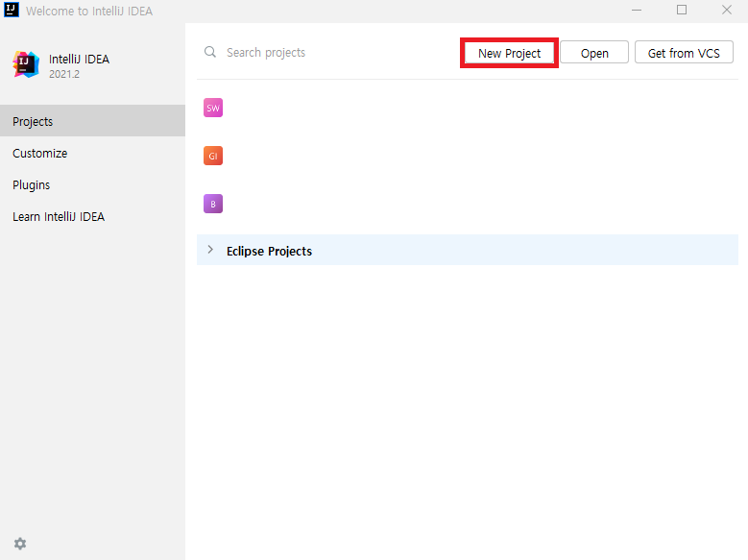The height and width of the screenshot is (560, 748).
Task: Open the purple B project icon
Action: point(213,204)
